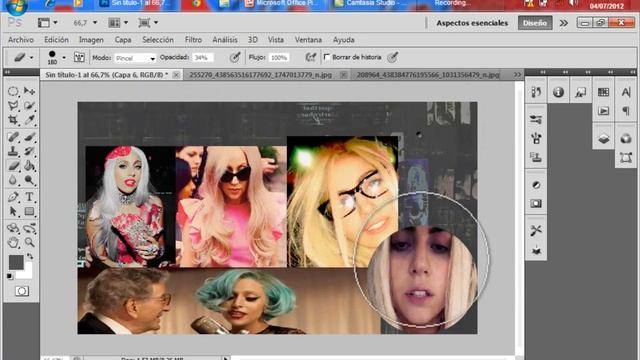Select the Path Selection tool
This screenshot has height=360, width=640.
(x=13, y=211)
